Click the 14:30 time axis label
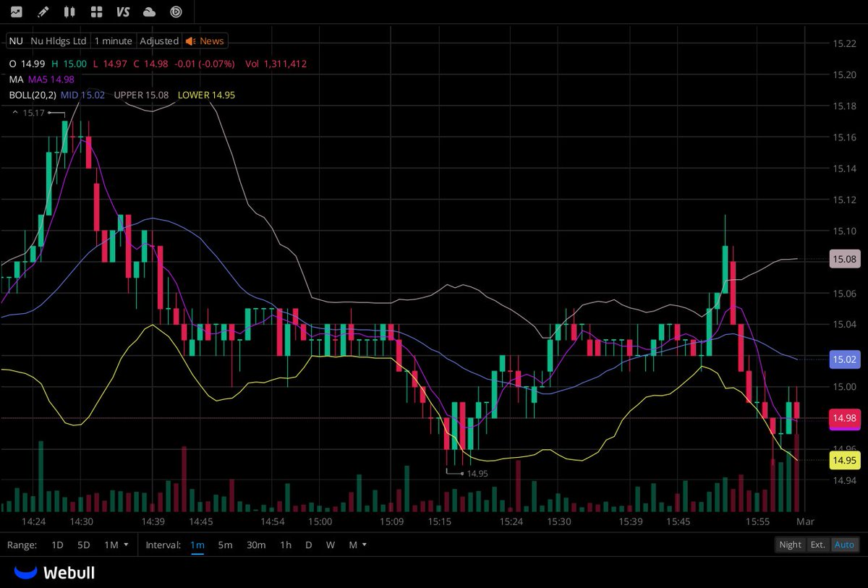Viewport: 868px width, 588px height. (x=81, y=521)
